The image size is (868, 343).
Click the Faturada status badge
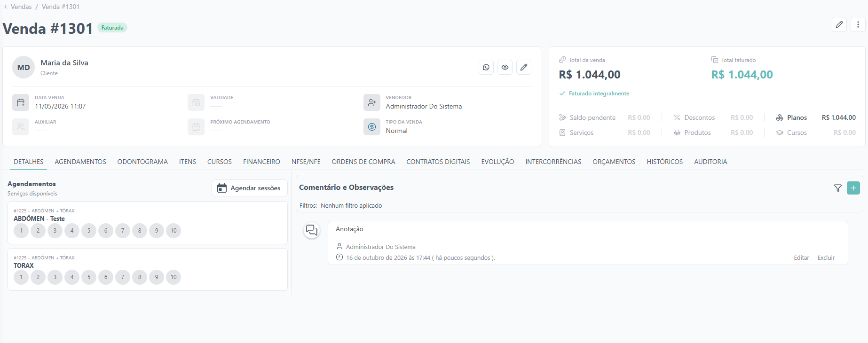click(112, 28)
